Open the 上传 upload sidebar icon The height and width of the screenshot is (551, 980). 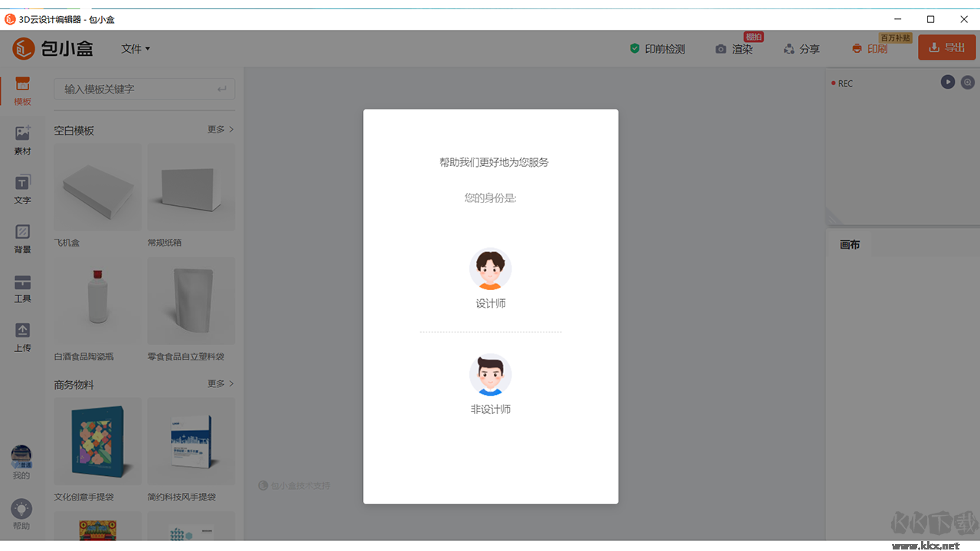coord(22,337)
